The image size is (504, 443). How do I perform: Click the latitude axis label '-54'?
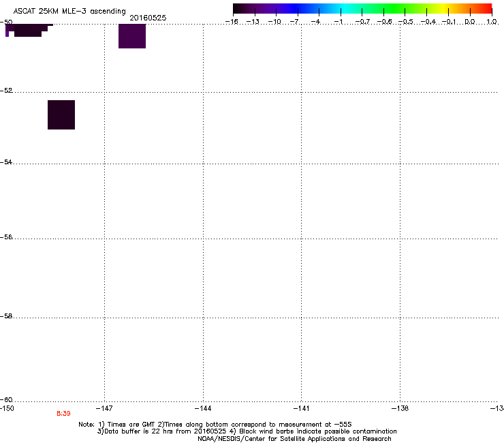6,162
